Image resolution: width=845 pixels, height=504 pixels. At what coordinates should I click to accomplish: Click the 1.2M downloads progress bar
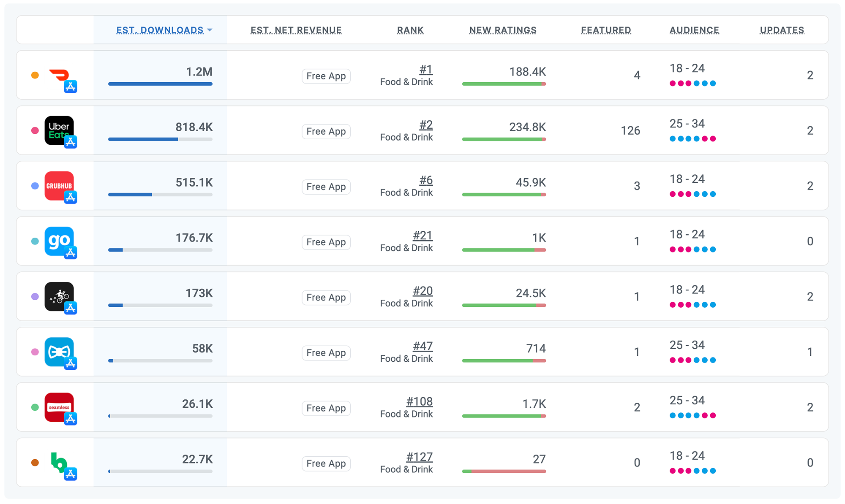pos(160,84)
